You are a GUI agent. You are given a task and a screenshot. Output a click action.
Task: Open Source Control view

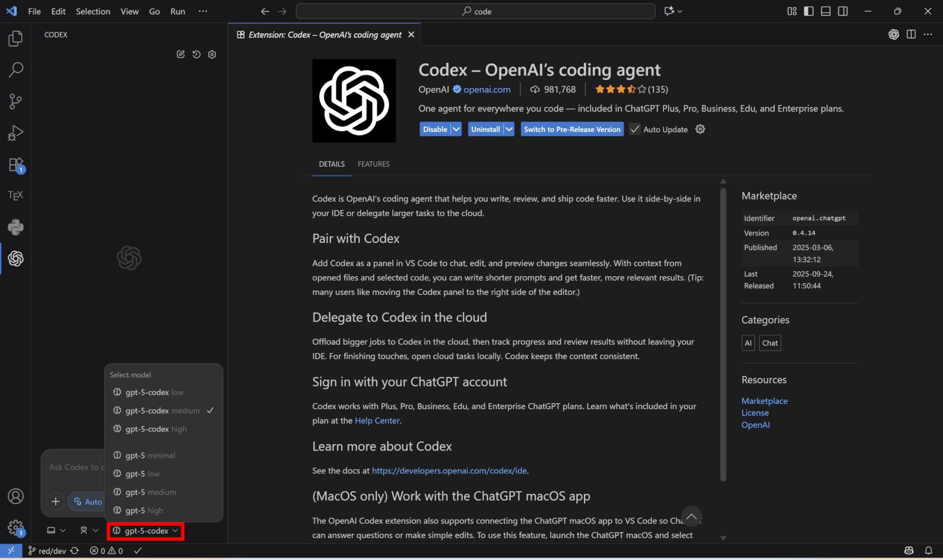tap(15, 101)
